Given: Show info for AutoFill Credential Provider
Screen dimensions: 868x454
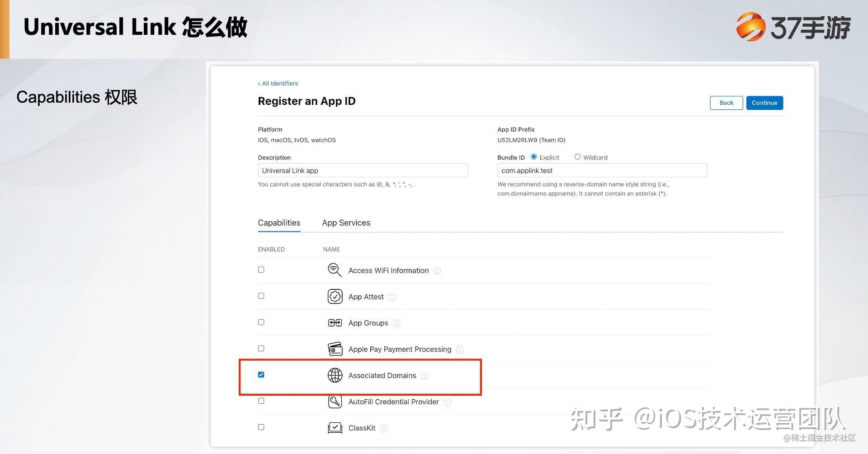Looking at the screenshot, I should (448, 402).
